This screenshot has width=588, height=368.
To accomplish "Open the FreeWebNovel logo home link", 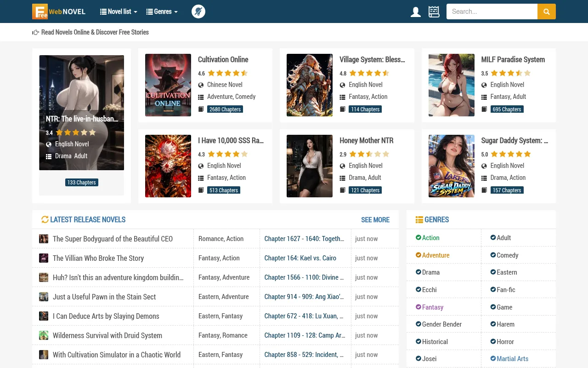I will point(59,11).
